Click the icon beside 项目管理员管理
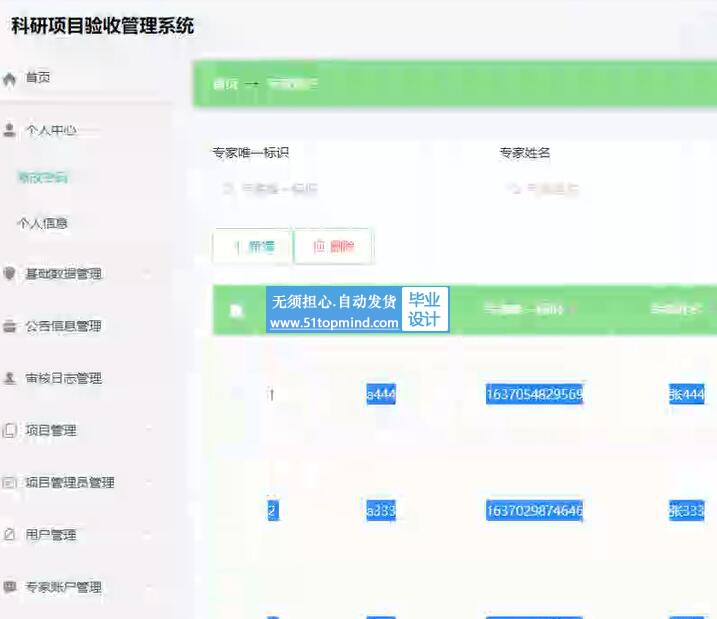This screenshot has width=717, height=619. point(10,483)
